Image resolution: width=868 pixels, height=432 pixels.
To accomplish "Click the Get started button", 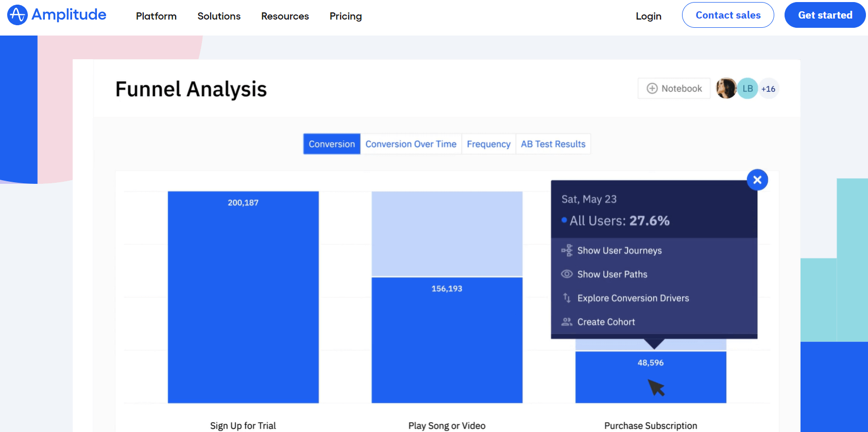I will click(825, 15).
